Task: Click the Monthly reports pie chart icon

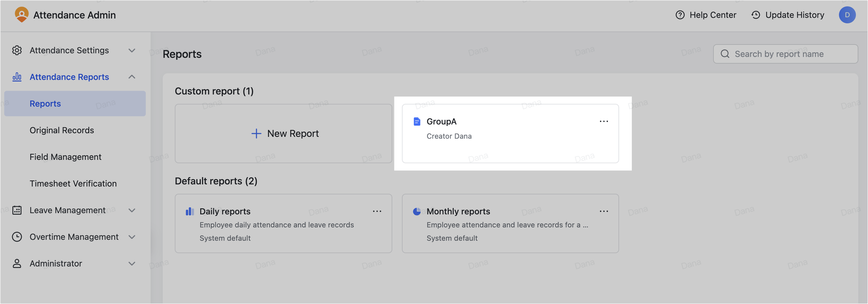Action: [x=417, y=211]
